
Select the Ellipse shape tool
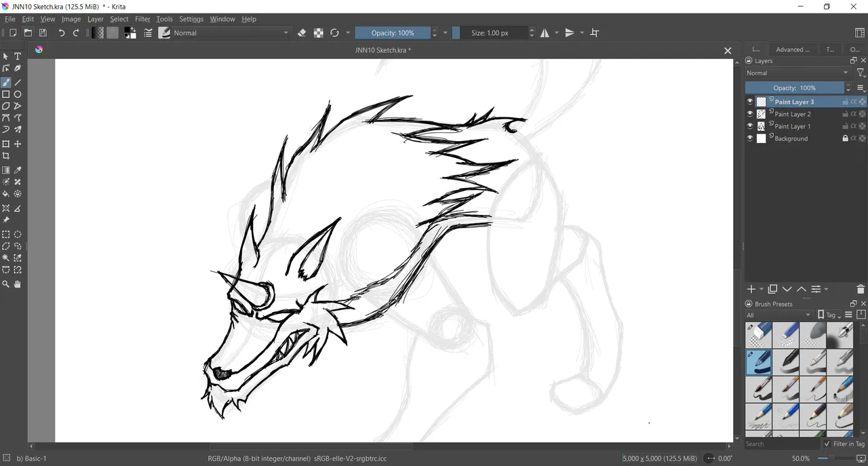pos(18,94)
